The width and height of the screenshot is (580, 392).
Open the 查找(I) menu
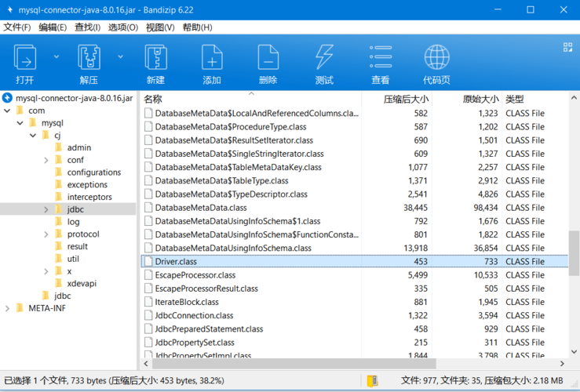coord(87,27)
